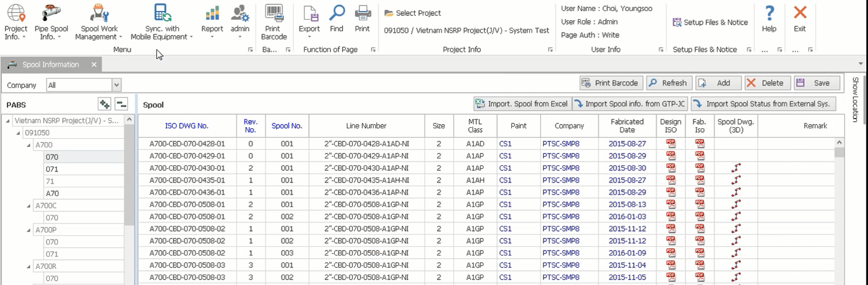The width and height of the screenshot is (868, 285).
Task: Sort by the ISO DWG No. column header
Action: click(x=186, y=126)
